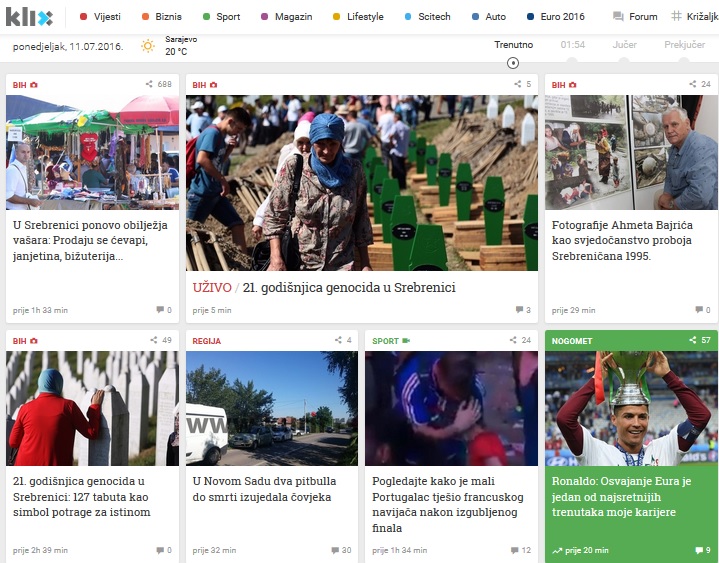Open comments on Novi Sad pitbull article
This screenshot has width=719, height=563.
341,550
